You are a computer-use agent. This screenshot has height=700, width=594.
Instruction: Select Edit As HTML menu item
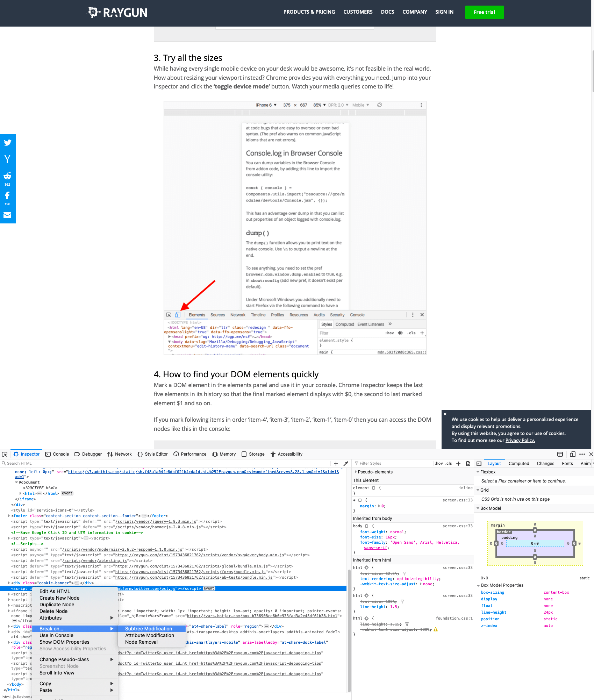coord(75,591)
